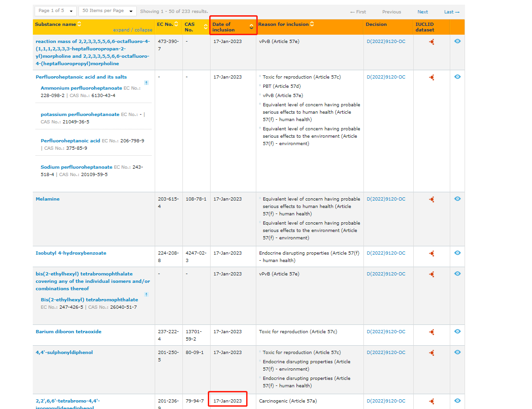Click IUCLID dataset icon for Isobutyl 4-hydroxybenzoate

coord(431,253)
